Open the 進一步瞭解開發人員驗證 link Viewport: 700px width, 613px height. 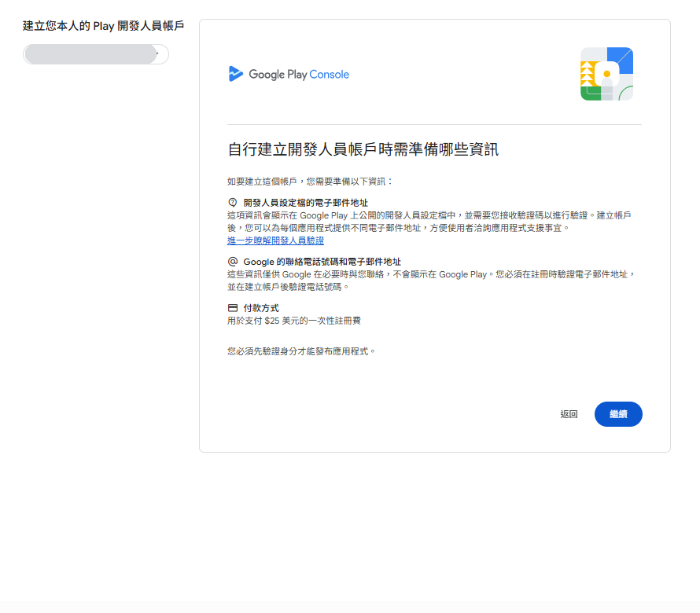pyautogui.click(x=275, y=240)
